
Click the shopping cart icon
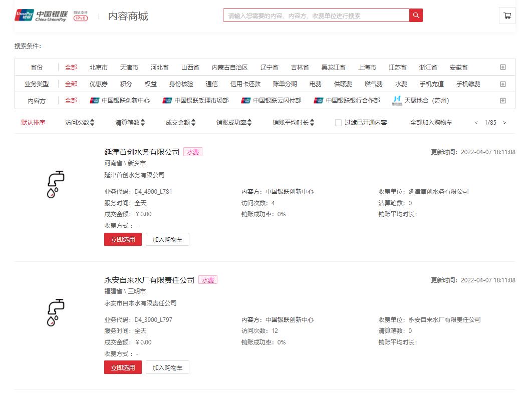tap(507, 15)
